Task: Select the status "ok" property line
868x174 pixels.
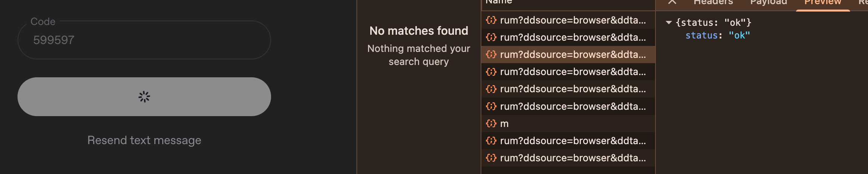Action: click(x=718, y=35)
